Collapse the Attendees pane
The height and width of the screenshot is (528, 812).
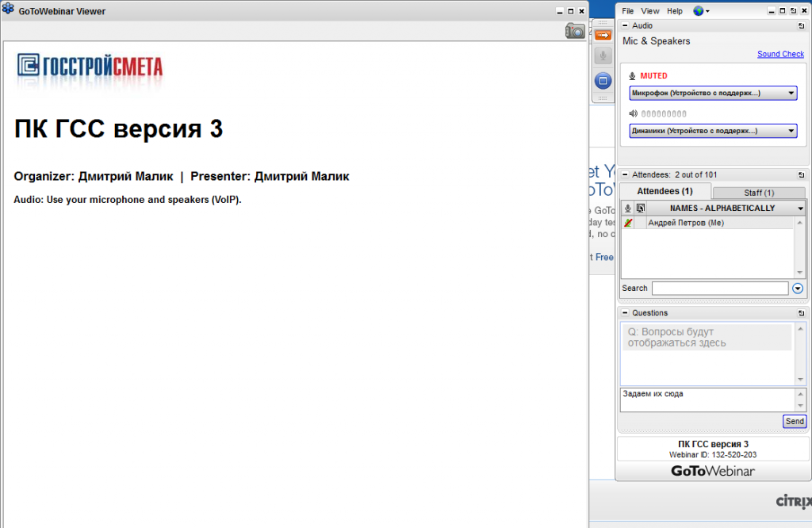625,174
